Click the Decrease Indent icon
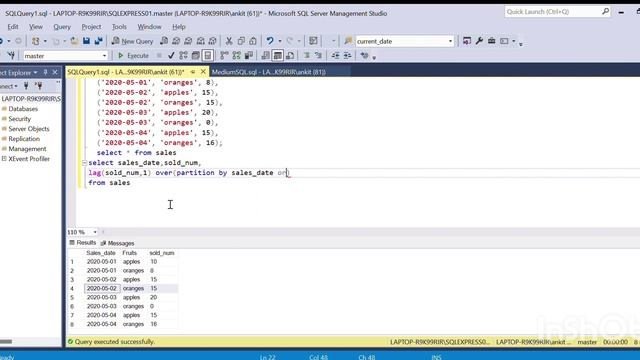This screenshot has width=640, height=360. click(x=335, y=56)
